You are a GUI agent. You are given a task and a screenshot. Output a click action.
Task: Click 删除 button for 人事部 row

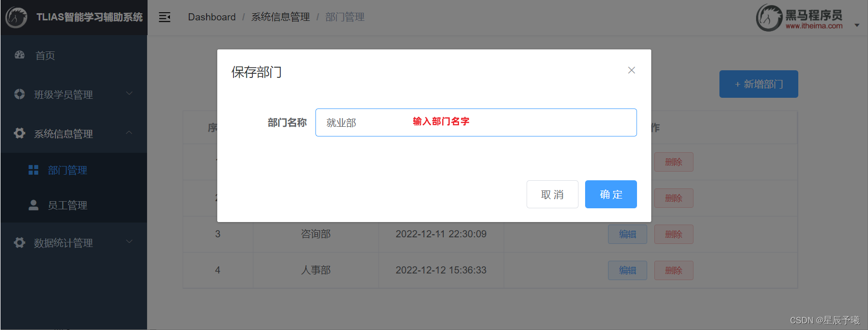click(x=674, y=270)
